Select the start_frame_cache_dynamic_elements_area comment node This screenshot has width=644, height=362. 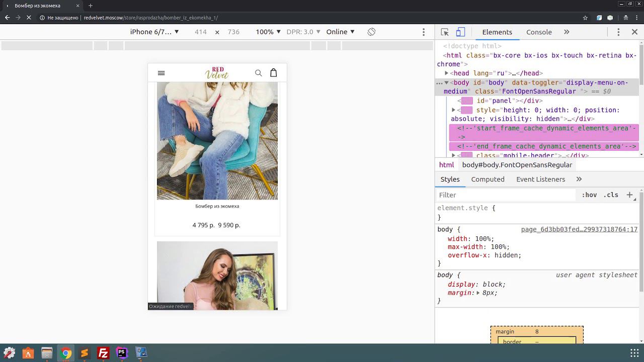coord(544,132)
